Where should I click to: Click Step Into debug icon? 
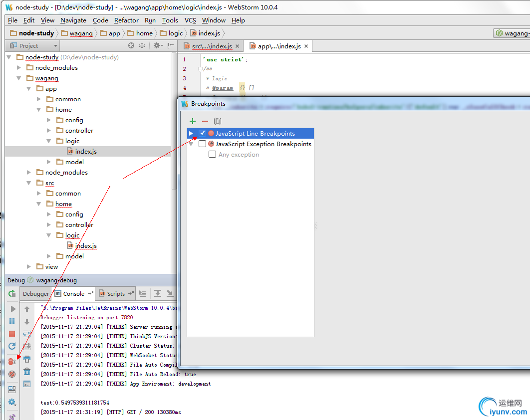pos(158,293)
